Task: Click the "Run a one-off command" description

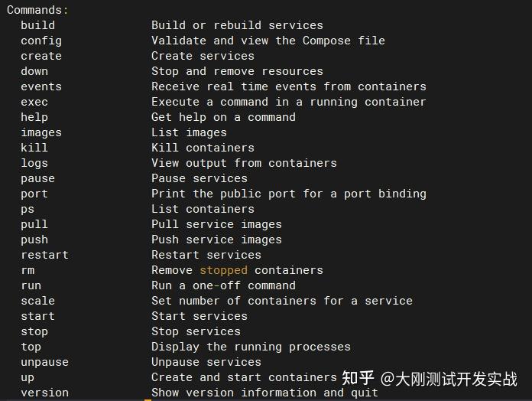Action: click(x=223, y=285)
